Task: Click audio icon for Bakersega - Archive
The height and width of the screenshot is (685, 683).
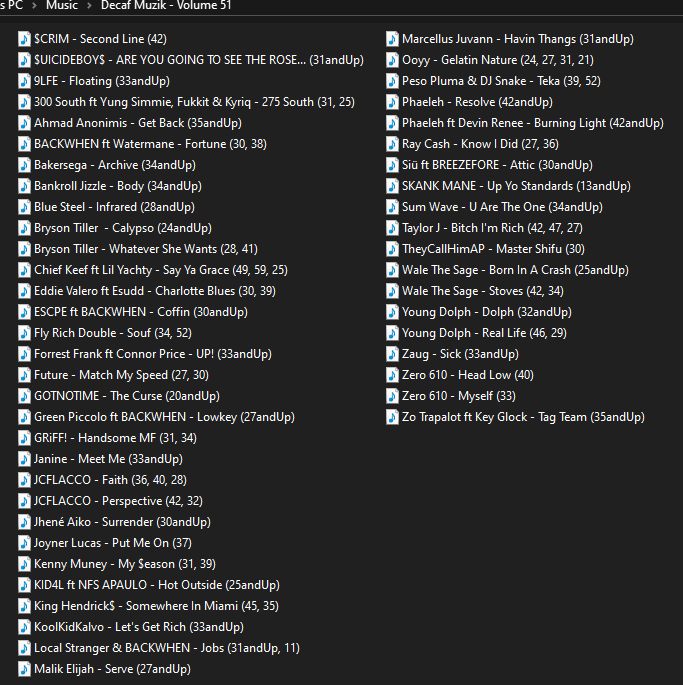Action: (24, 165)
